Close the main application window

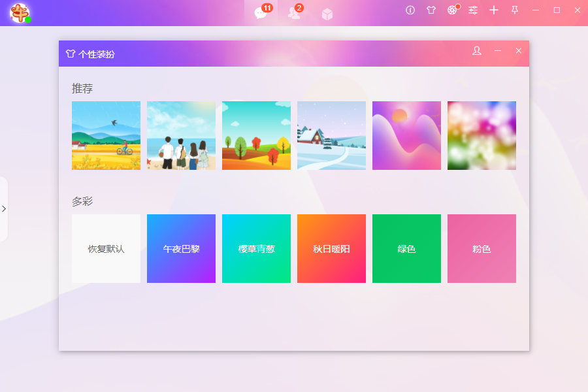coord(578,10)
